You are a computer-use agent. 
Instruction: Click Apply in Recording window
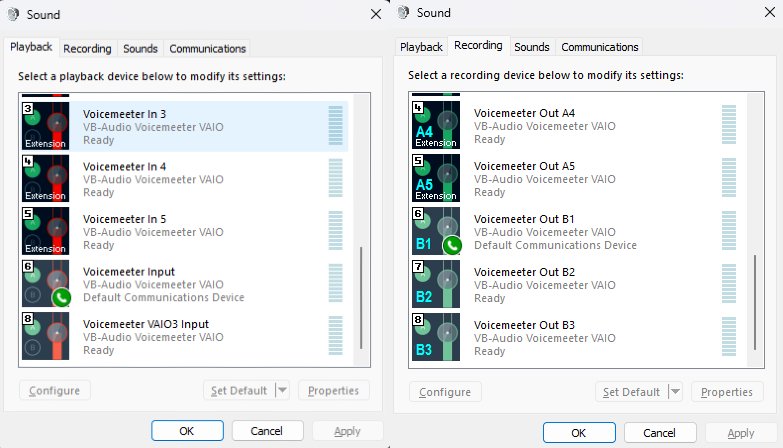(x=741, y=433)
